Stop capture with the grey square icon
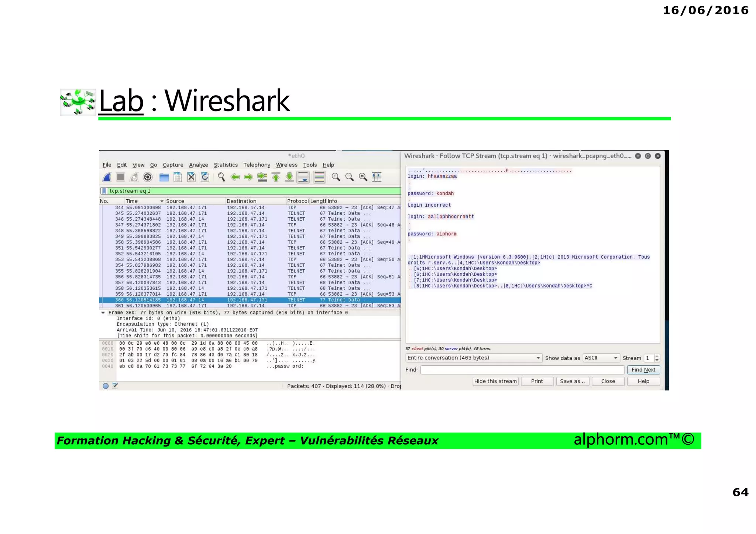Viewport: 756px width, 534px height. (x=120, y=177)
